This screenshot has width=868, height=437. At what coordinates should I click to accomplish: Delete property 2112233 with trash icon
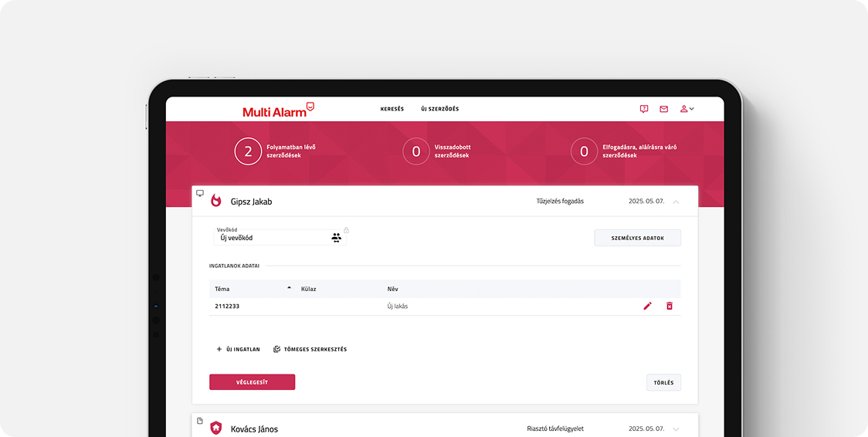(670, 306)
